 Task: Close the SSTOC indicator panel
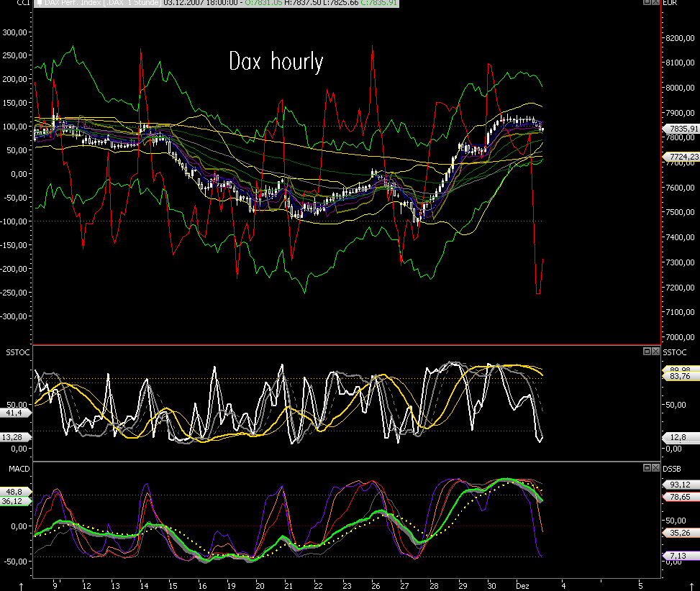tap(655, 351)
